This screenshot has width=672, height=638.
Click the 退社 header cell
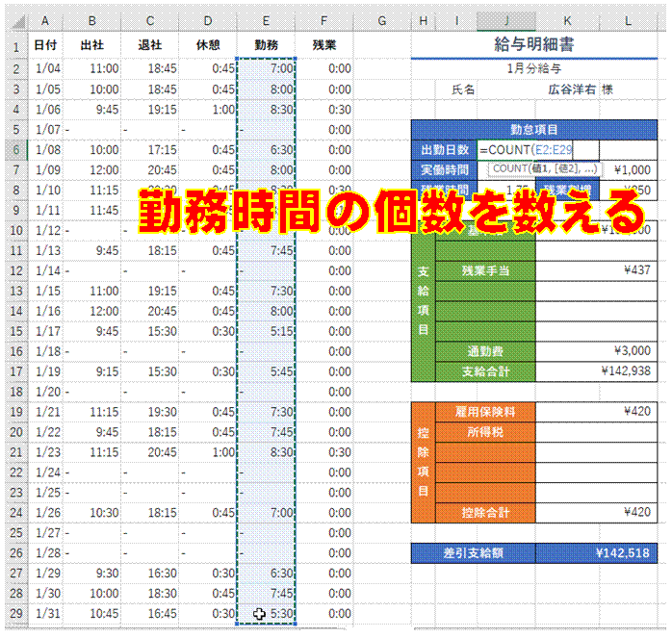[x=150, y=45]
